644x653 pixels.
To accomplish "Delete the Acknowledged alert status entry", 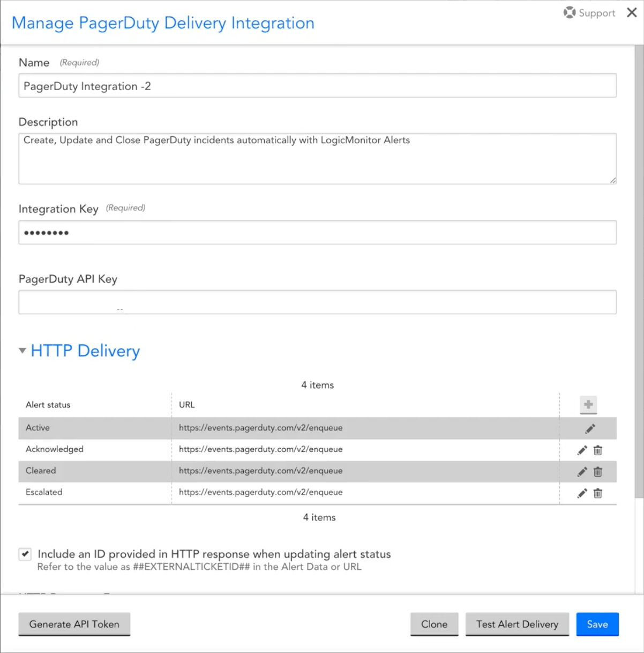I will point(598,450).
